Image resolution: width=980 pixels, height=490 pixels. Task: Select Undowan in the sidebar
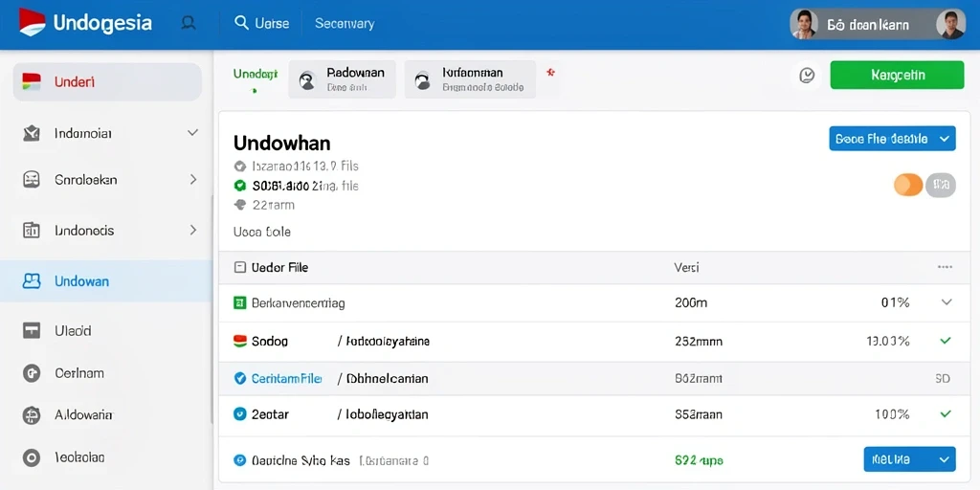[106, 281]
